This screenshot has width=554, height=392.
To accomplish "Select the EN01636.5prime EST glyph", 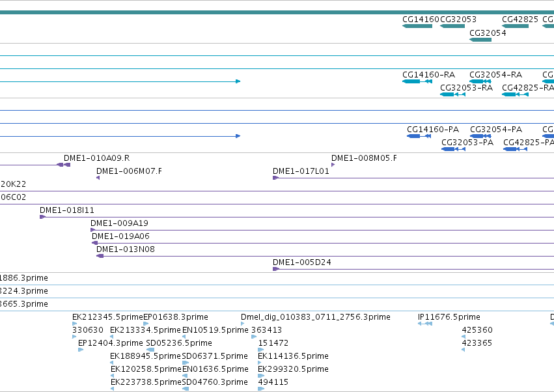I will (x=185, y=376).
